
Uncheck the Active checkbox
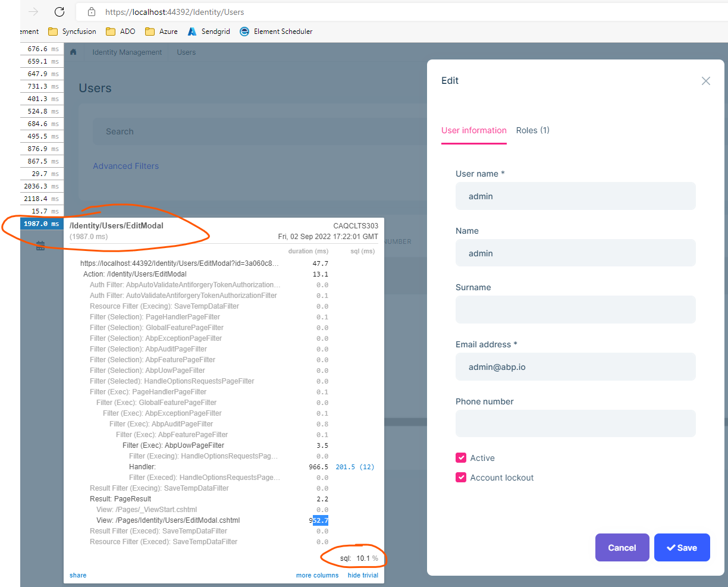pyautogui.click(x=461, y=458)
